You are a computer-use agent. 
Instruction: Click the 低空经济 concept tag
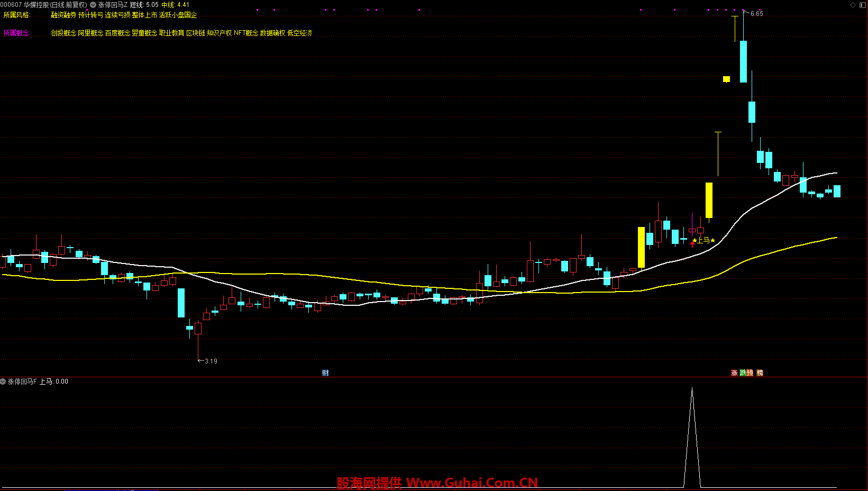[x=300, y=33]
